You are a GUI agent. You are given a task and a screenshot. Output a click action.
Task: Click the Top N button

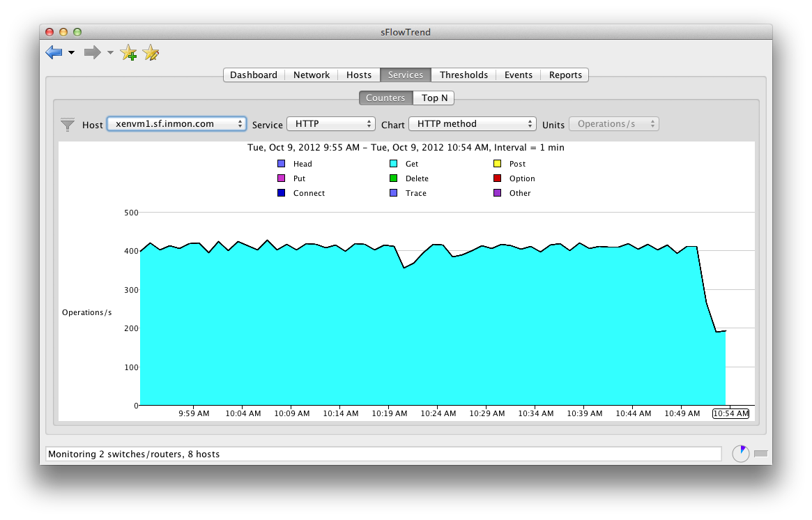coord(434,98)
